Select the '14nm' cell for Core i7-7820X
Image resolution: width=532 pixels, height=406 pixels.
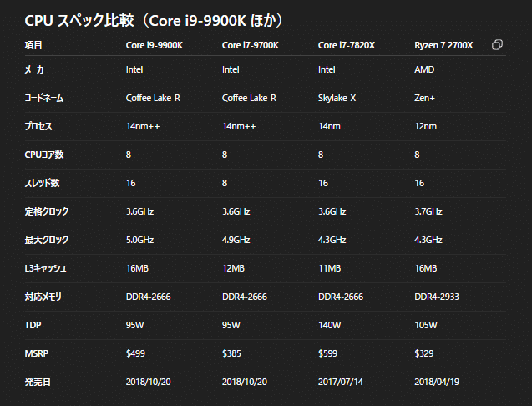(x=329, y=126)
